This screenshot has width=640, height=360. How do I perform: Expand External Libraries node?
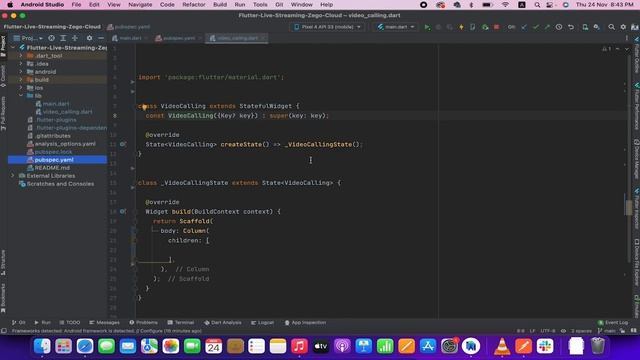pyautogui.click(x=13, y=176)
